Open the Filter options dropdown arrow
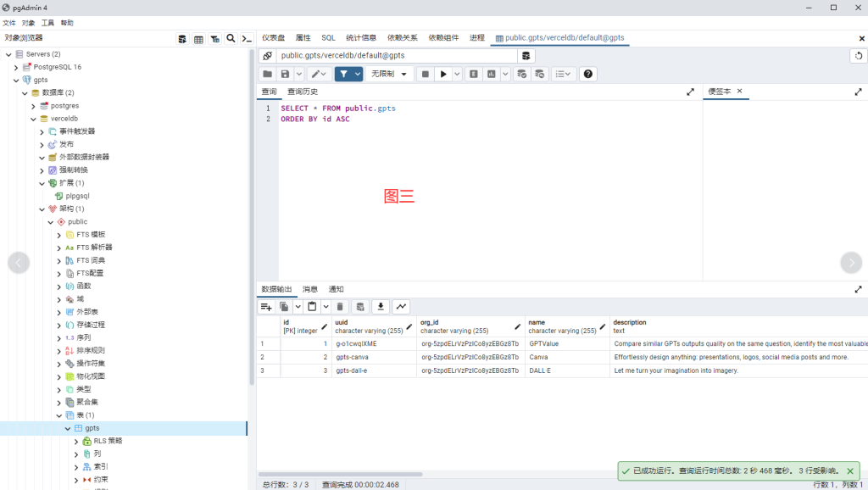 click(x=358, y=74)
